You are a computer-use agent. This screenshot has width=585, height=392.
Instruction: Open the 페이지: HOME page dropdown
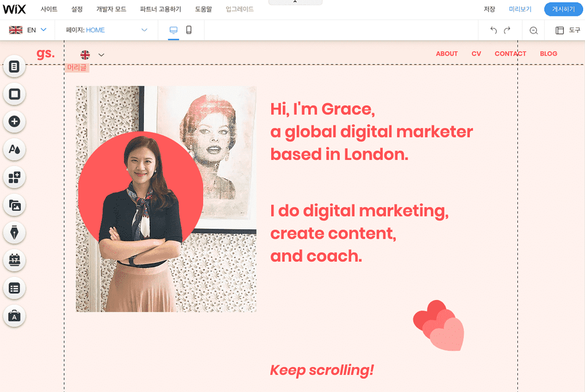coord(106,30)
